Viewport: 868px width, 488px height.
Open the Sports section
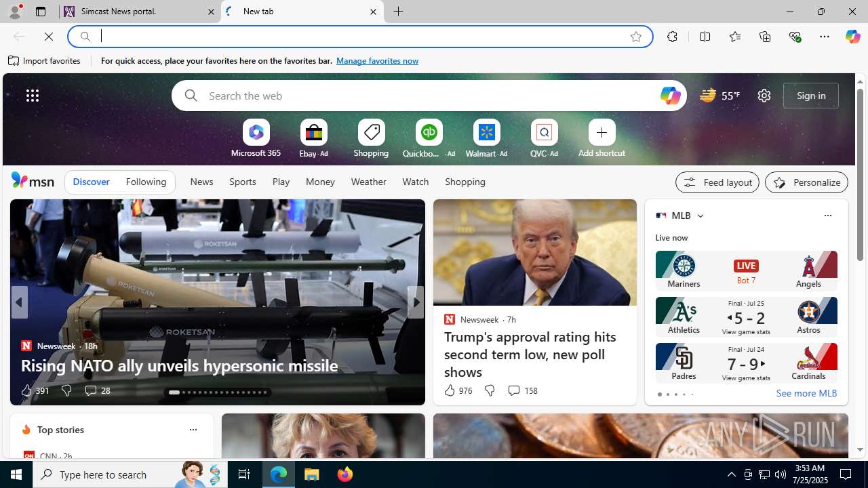[242, 182]
